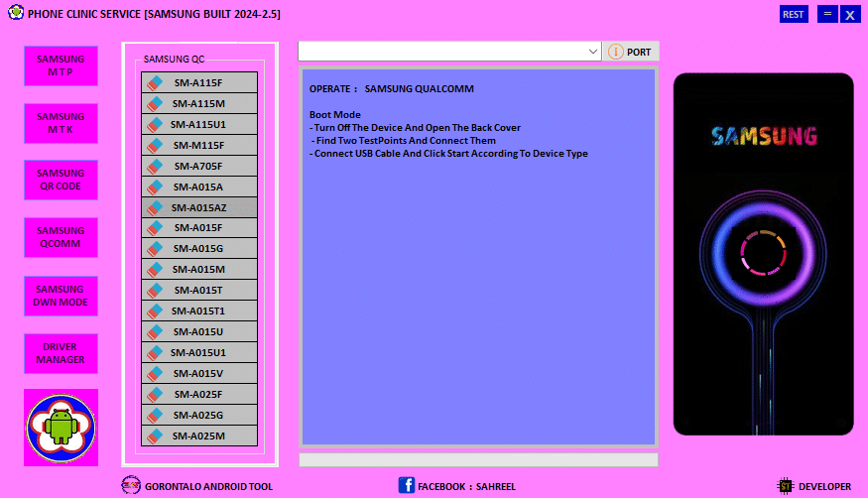Image resolution: width=868 pixels, height=498 pixels.
Task: Choose the SM-A015AZ model button
Action: point(198,207)
